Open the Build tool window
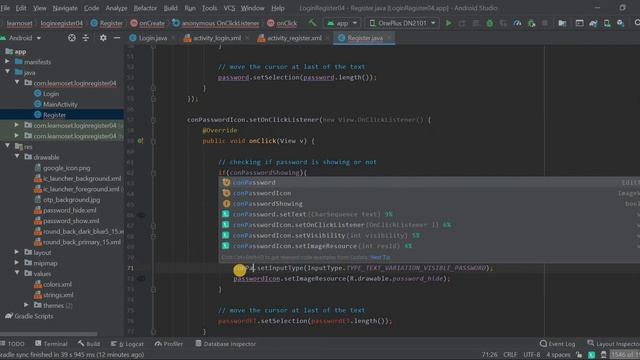Viewport: 640px width, 360px height. pos(89,344)
